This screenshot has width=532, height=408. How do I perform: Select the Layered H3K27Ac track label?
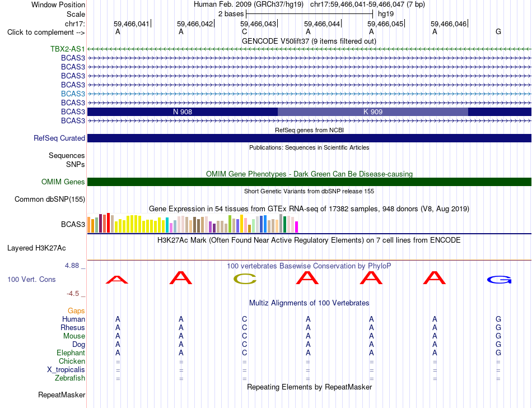pos(36,248)
